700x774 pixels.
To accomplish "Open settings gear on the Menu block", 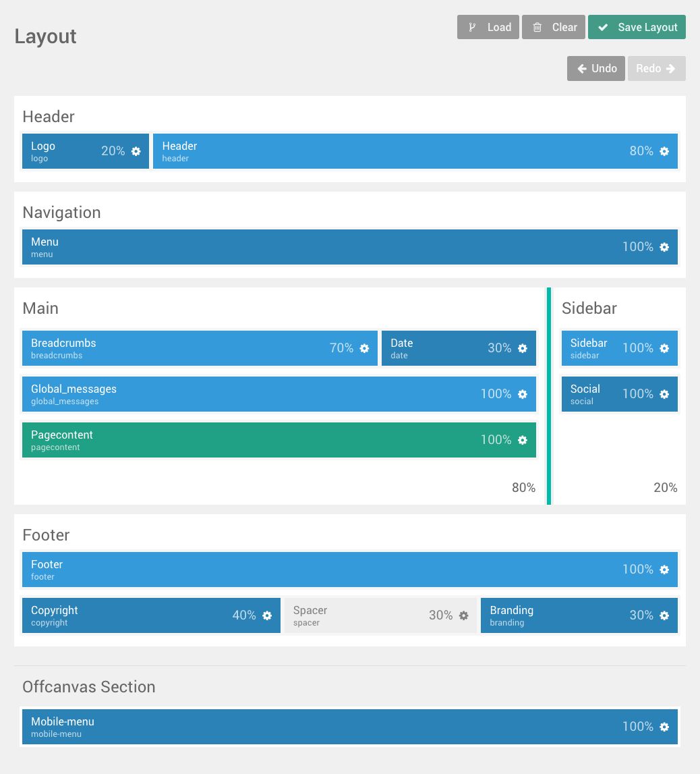I will [663, 247].
